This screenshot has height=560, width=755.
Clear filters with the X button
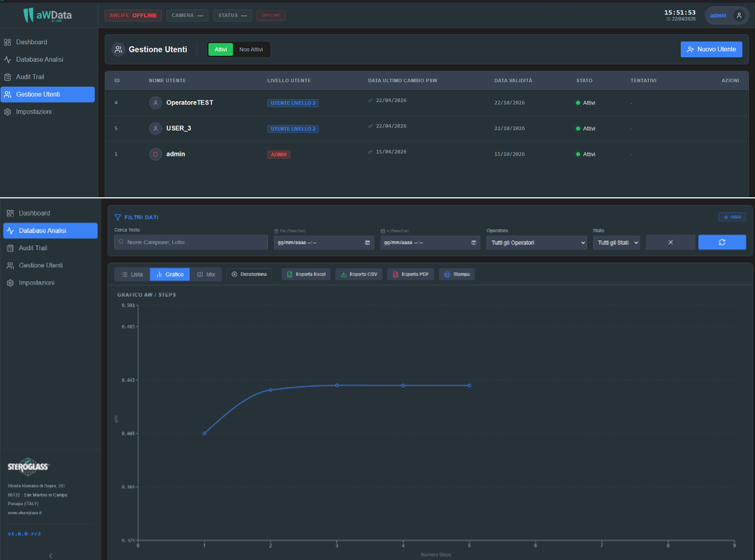pyautogui.click(x=670, y=242)
